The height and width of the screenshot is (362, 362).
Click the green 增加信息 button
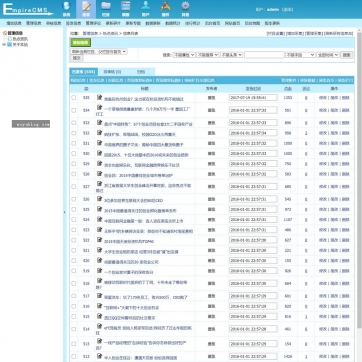click(80, 43)
